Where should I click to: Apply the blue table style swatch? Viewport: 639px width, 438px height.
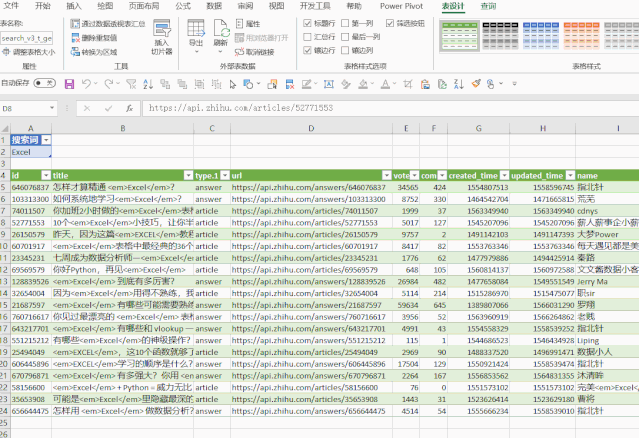541,36
